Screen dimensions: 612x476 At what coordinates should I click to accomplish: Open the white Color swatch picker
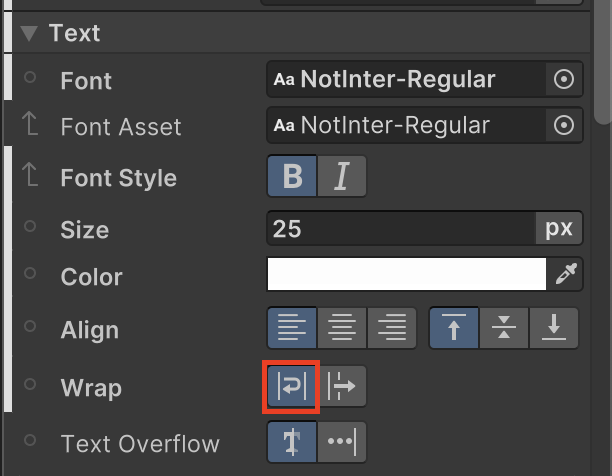[406, 275]
